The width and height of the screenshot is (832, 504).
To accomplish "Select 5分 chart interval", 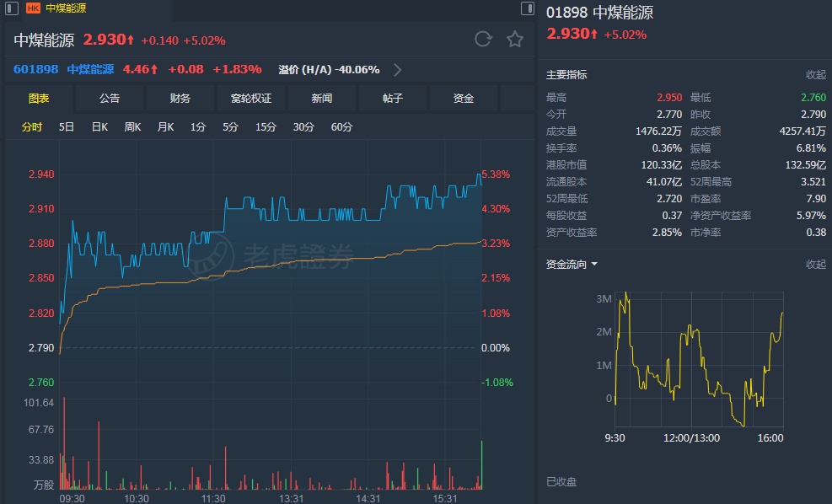I will (230, 126).
